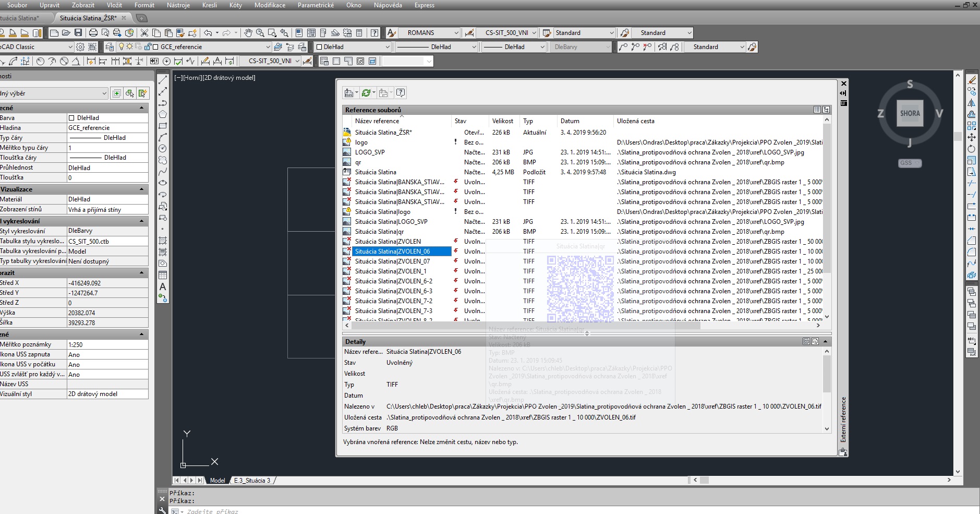Click the SHORA face of the ViewCube
Viewport: 980px width, 514px height.
(910, 114)
